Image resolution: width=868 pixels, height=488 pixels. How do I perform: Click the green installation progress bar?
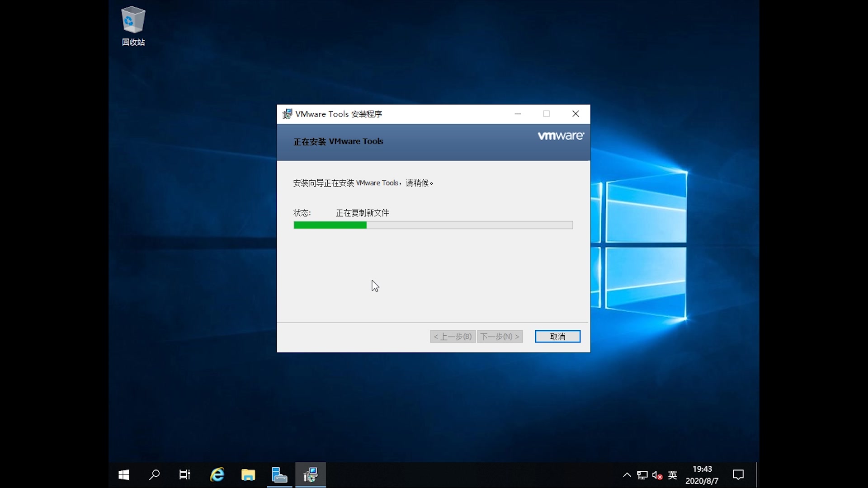433,225
